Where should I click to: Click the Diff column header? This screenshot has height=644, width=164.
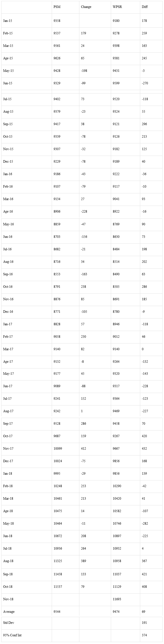(145, 7)
